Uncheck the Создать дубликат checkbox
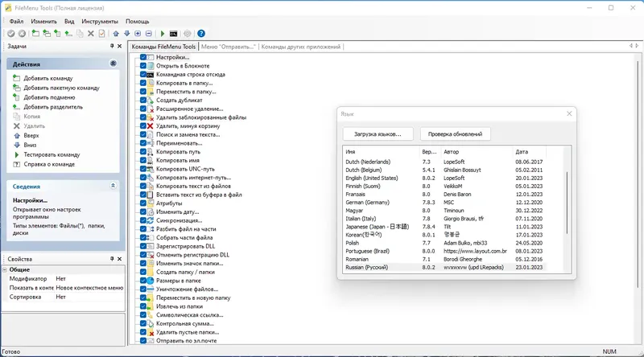The image size is (644, 357). pos(143,101)
